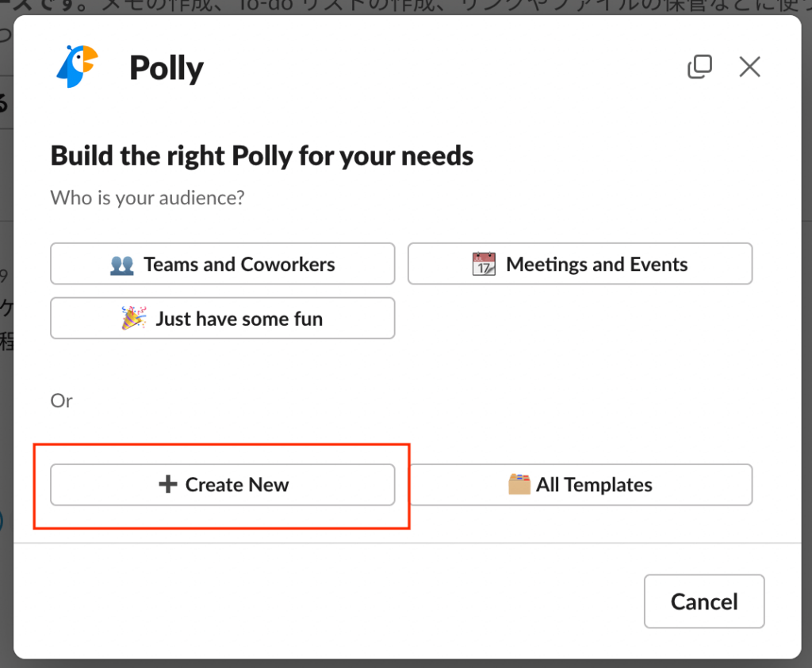812x668 pixels.
Task: Close the Polly dialog with X
Action: tap(749, 67)
